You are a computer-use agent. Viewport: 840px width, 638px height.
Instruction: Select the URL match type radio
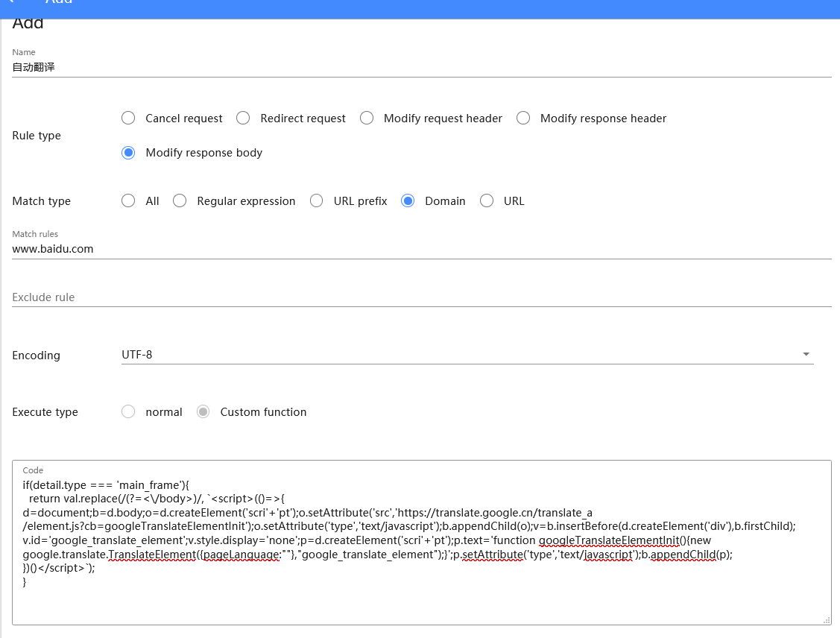pos(487,201)
